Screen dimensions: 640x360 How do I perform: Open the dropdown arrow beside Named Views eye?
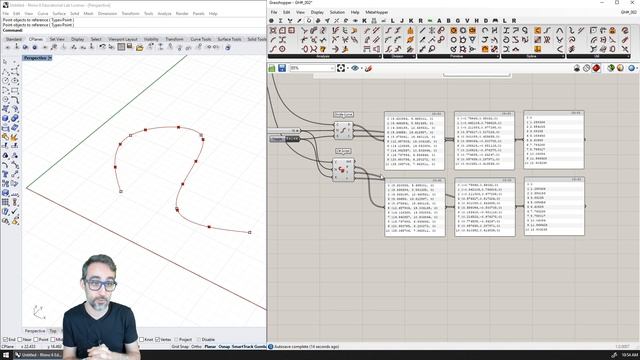pyautogui.click(x=361, y=68)
